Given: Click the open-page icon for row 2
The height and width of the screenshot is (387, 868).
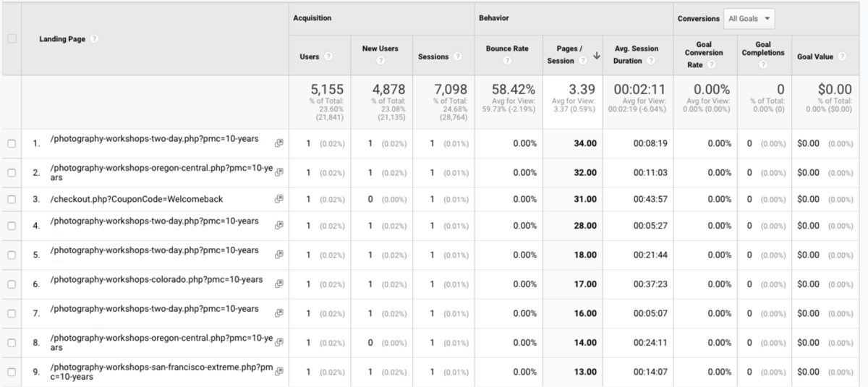Looking at the screenshot, I should coord(278,172).
